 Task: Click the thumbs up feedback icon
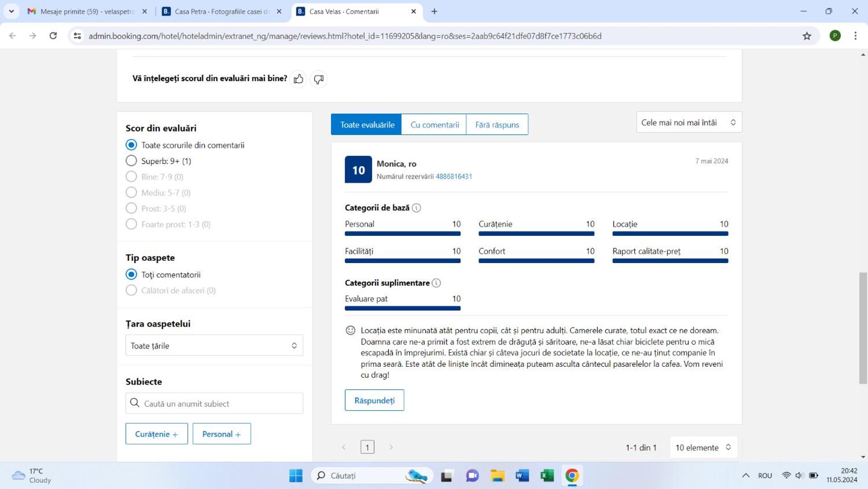pyautogui.click(x=299, y=79)
